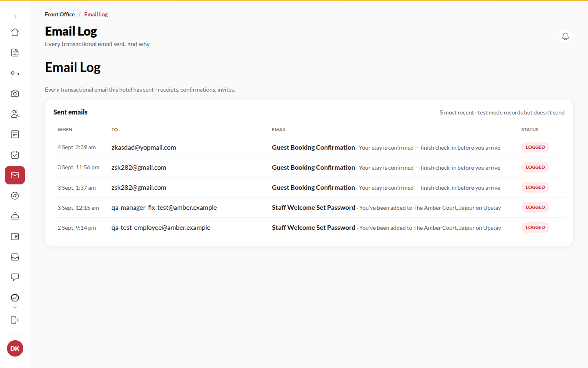Click the LOGGED badge for qa-manager-fix-test row
Image resolution: width=588 pixels, height=368 pixels.
point(535,207)
